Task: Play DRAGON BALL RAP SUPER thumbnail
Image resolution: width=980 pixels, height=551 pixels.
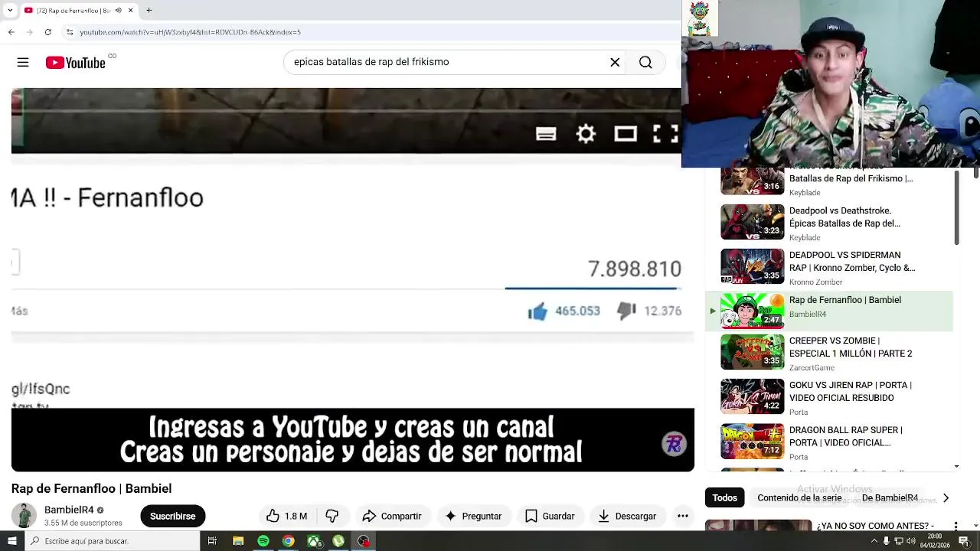Action: point(752,442)
